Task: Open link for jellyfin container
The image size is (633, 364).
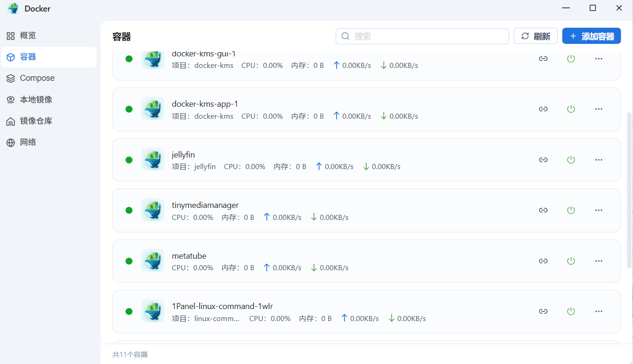Action: pyautogui.click(x=543, y=160)
